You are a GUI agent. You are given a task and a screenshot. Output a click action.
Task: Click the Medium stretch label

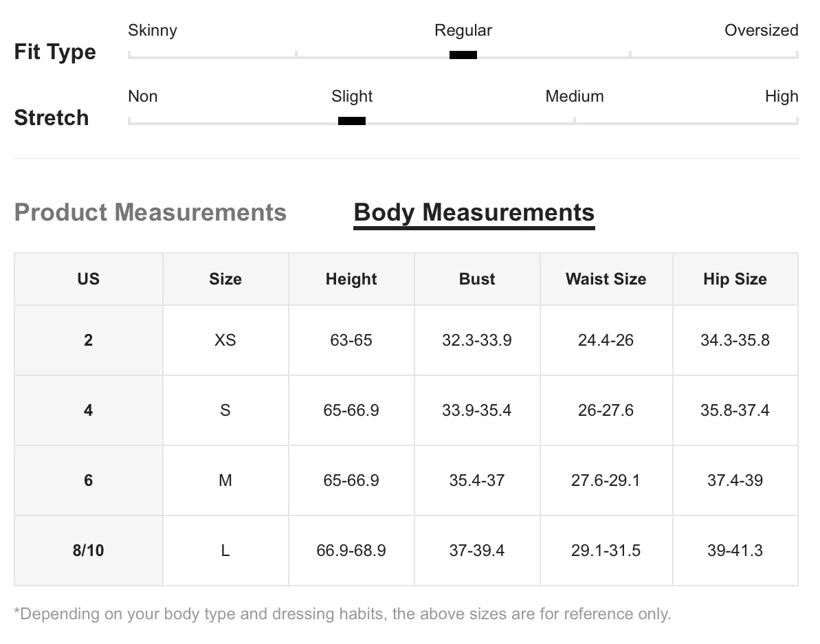[574, 96]
